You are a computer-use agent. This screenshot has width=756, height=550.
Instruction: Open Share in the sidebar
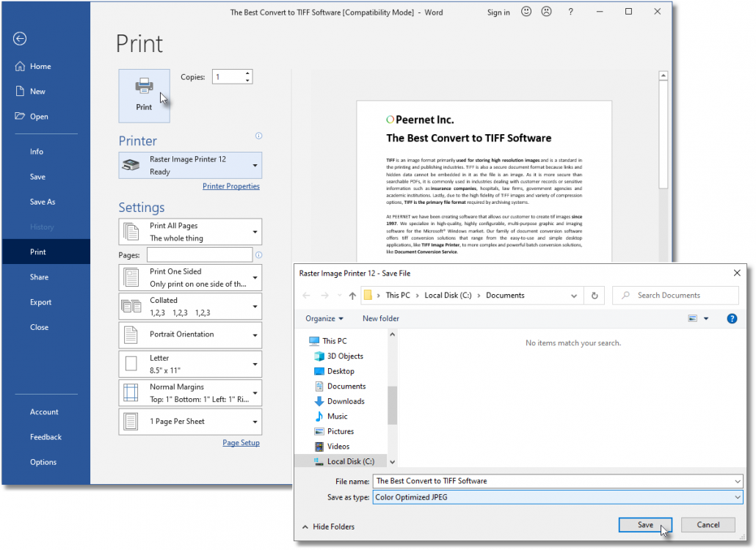[39, 277]
